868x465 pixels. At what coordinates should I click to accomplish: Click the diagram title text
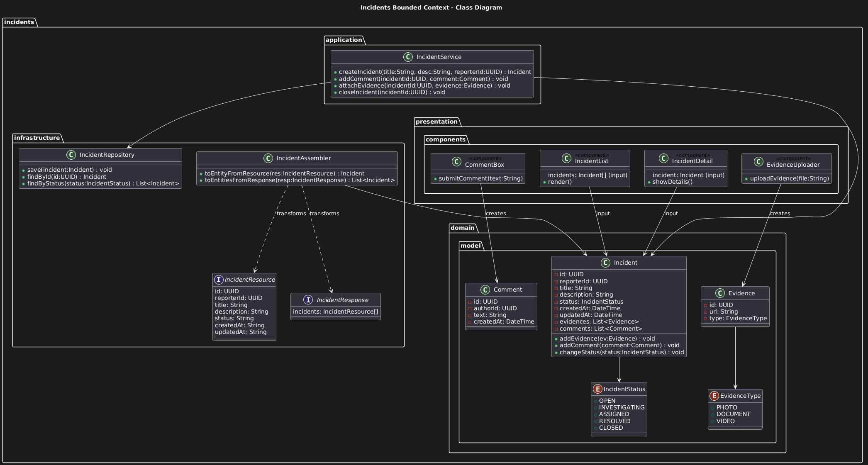431,7
